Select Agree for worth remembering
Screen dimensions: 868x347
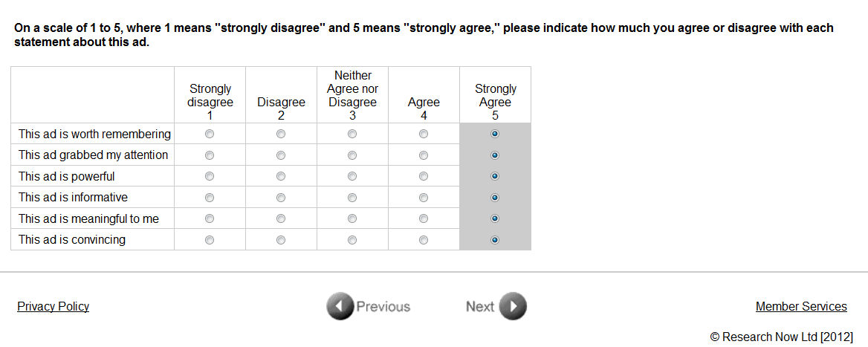[x=424, y=134]
